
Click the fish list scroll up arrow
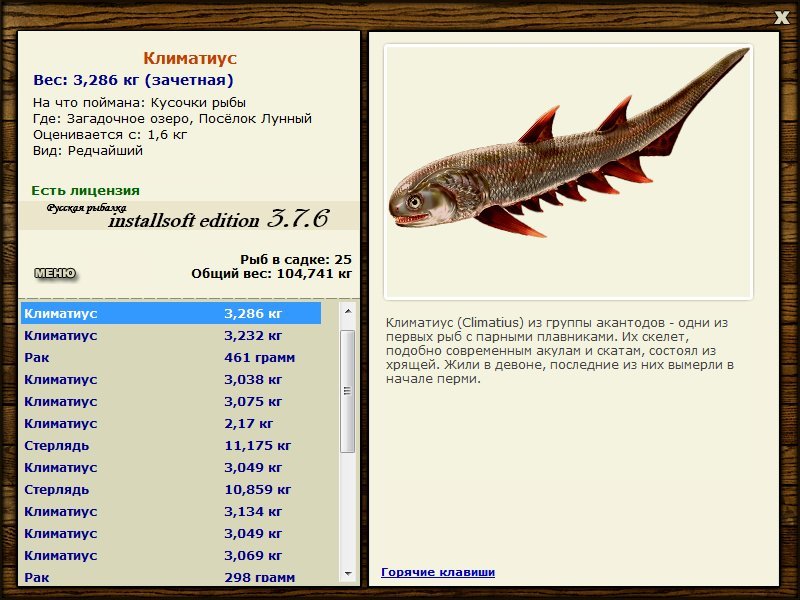tap(348, 311)
